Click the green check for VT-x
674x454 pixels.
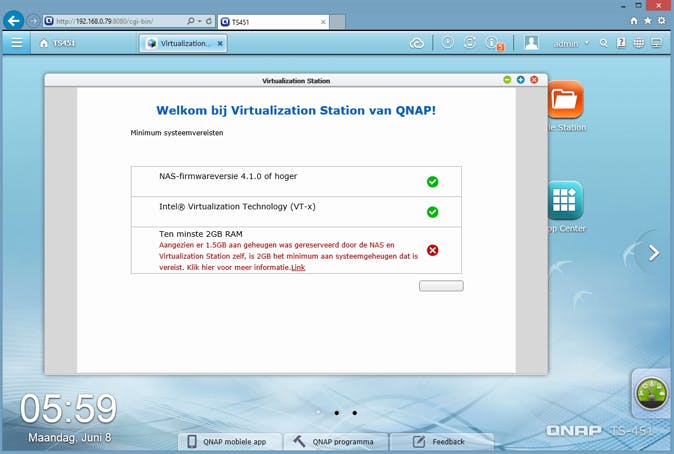click(432, 212)
